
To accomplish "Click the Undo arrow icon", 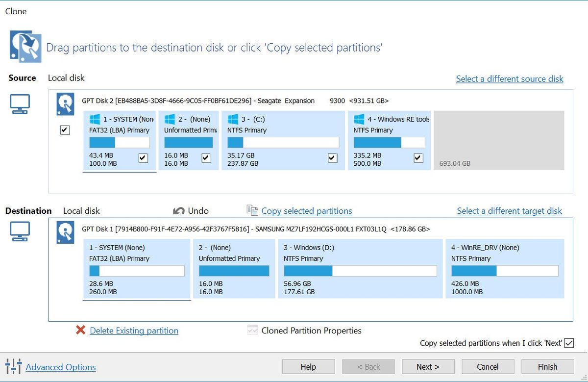I will point(179,211).
